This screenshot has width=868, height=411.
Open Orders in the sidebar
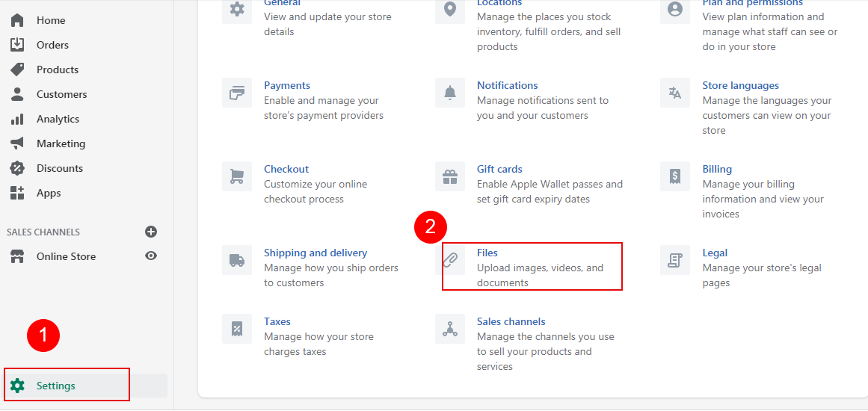[x=52, y=45]
